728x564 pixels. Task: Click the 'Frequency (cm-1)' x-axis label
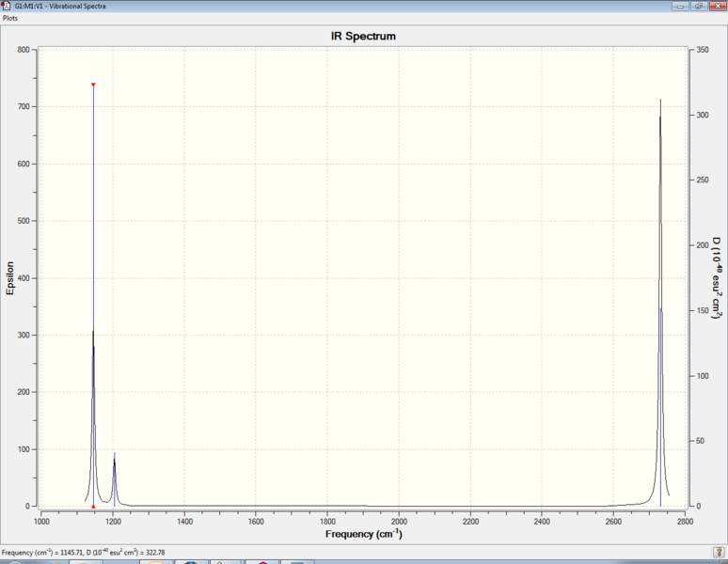364,534
